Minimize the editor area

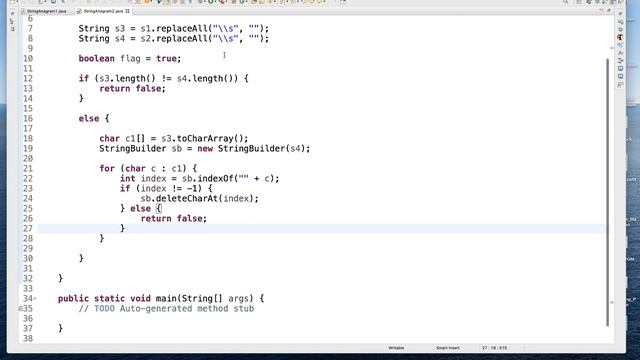pyautogui.click(x=601, y=11)
